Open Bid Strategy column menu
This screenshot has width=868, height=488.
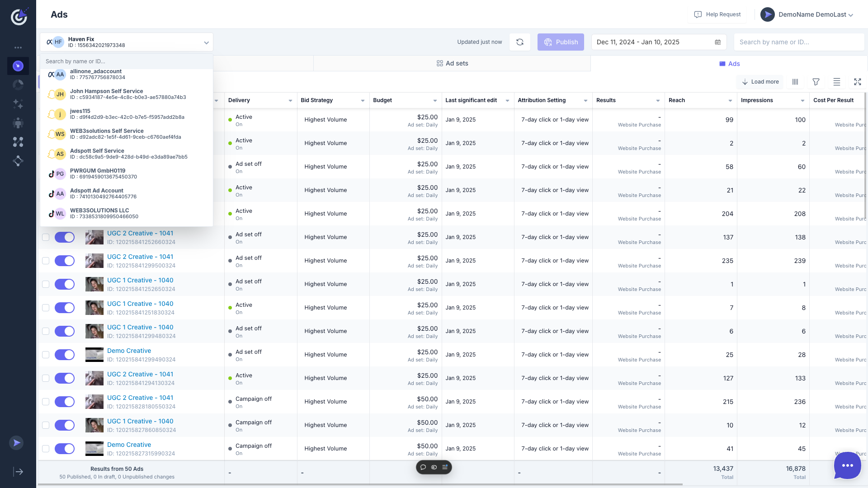pos(363,100)
